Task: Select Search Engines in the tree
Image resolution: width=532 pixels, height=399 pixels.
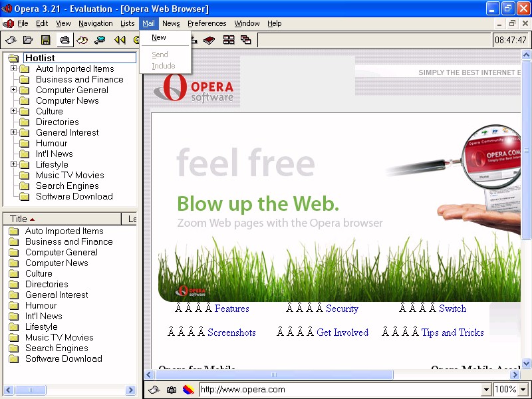Action: [67, 186]
